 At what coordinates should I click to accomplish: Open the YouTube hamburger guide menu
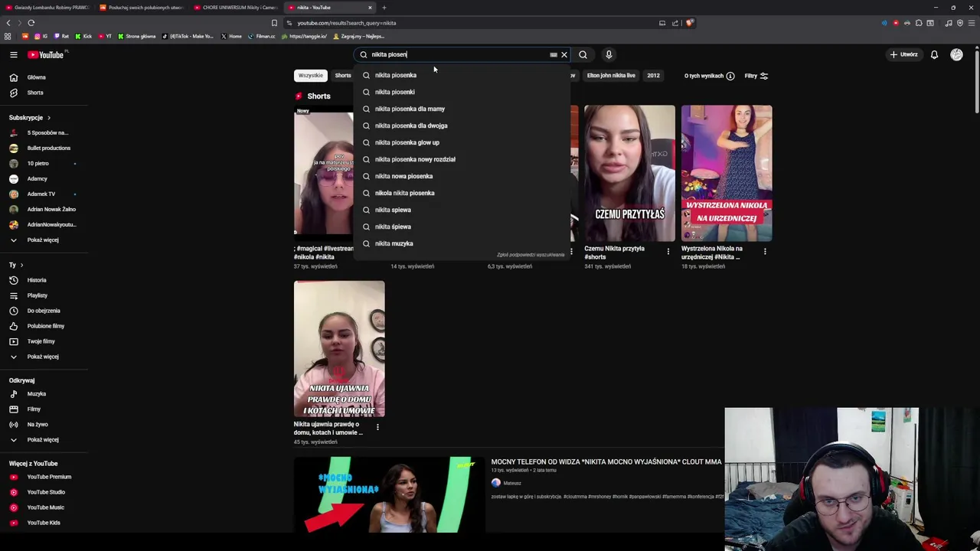13,54
